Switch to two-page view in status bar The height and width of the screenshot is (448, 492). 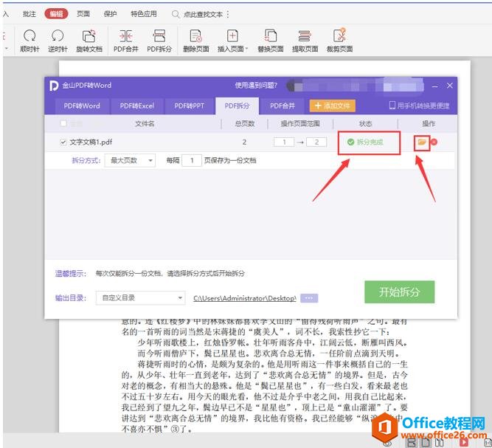coord(440,443)
